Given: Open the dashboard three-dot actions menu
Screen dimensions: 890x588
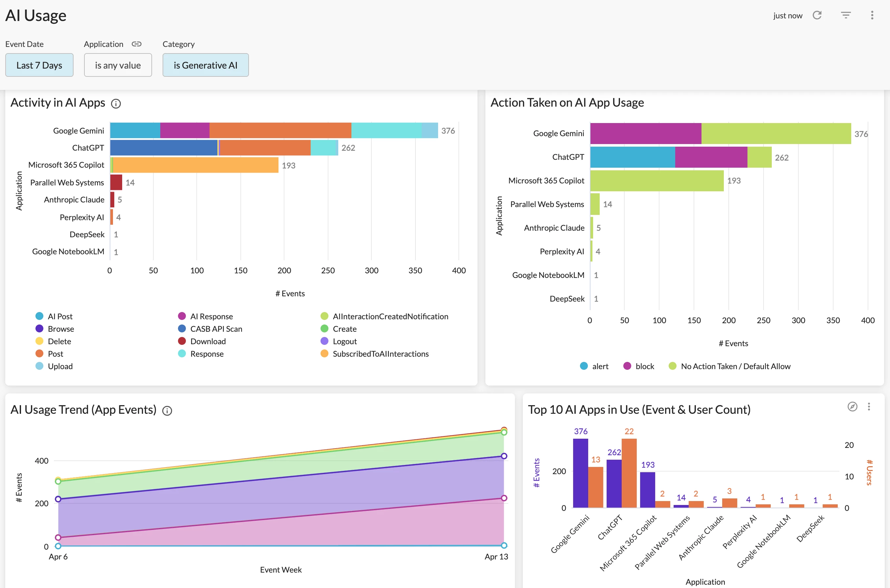Looking at the screenshot, I should click(872, 15).
